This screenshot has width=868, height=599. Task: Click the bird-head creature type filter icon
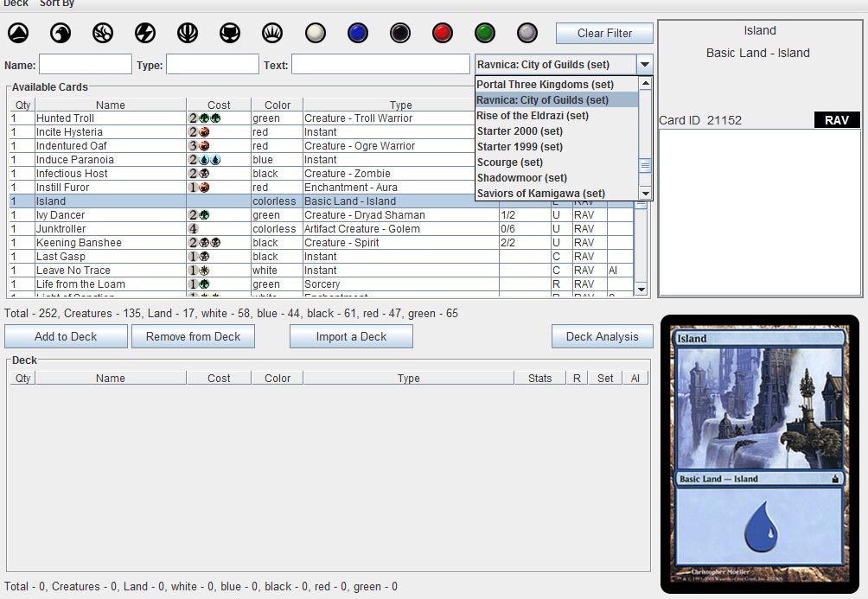coord(61,33)
